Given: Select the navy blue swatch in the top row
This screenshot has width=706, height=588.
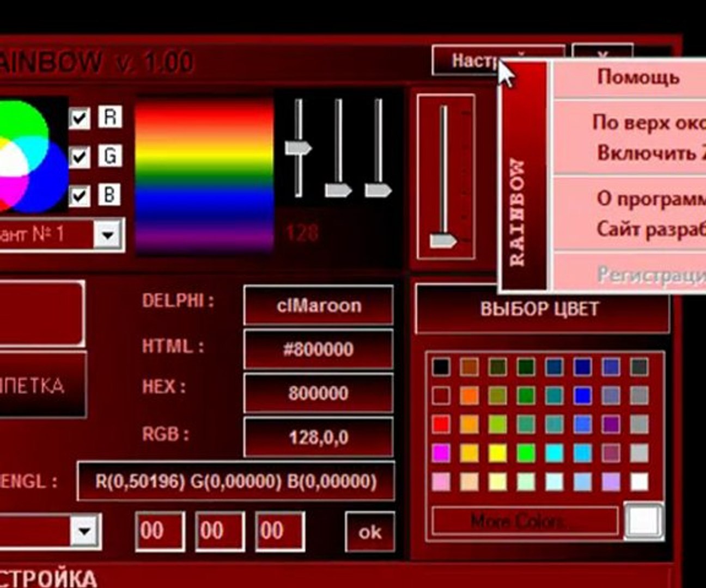Looking at the screenshot, I should click(582, 367).
